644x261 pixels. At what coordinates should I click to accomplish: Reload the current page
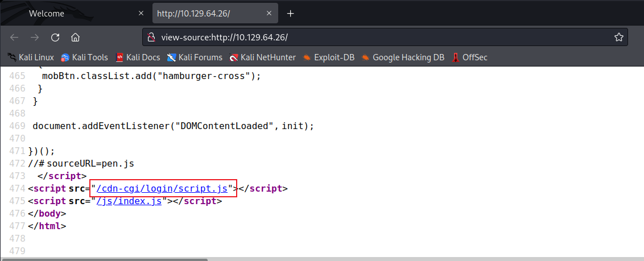(55, 38)
